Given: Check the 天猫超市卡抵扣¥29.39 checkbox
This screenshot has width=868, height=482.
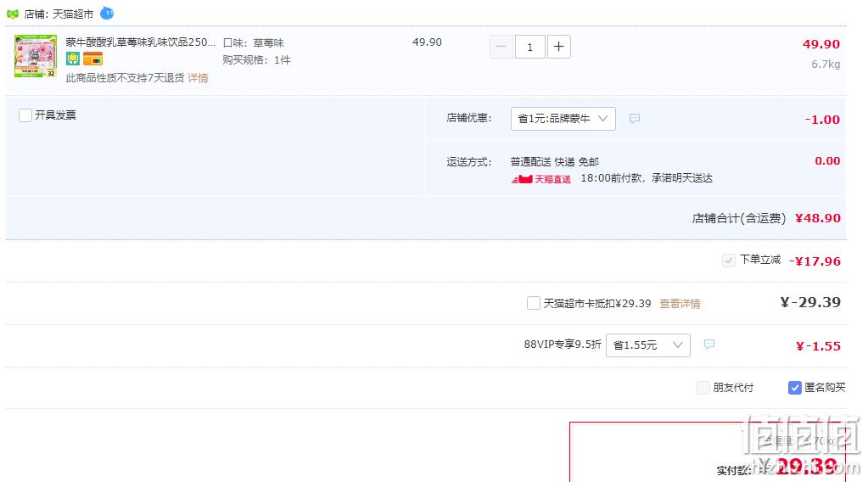Looking at the screenshot, I should [534, 303].
